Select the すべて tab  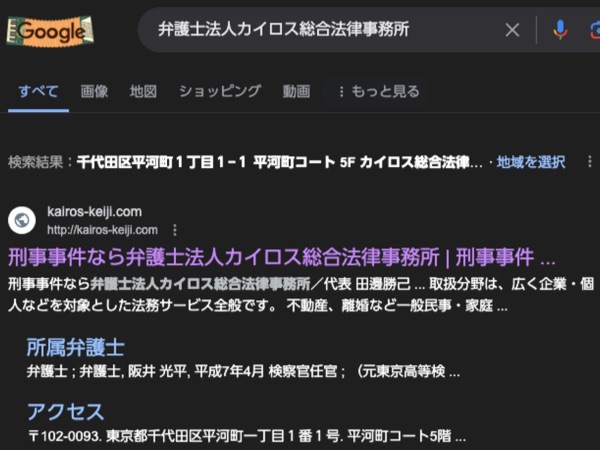(x=39, y=91)
